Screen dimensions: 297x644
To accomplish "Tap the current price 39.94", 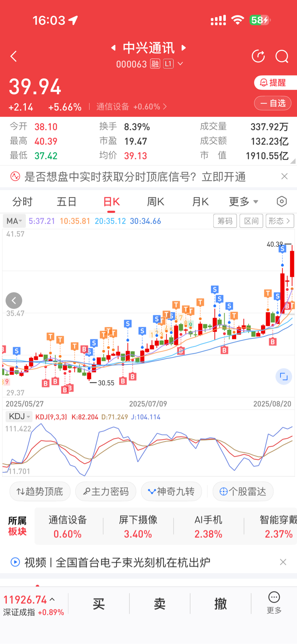I will tap(35, 87).
